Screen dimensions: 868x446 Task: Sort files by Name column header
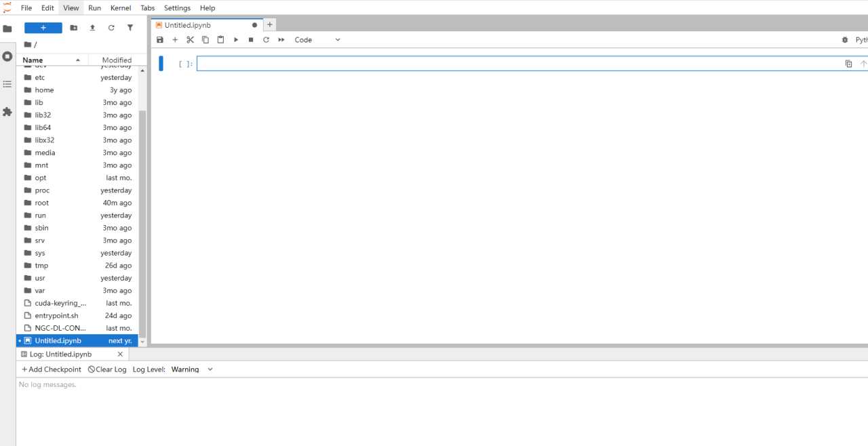(x=52, y=60)
